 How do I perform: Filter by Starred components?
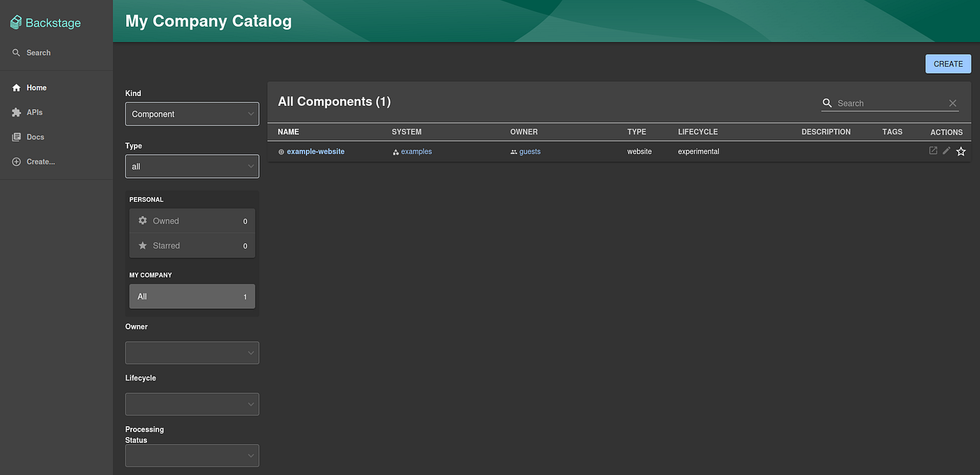tap(192, 246)
